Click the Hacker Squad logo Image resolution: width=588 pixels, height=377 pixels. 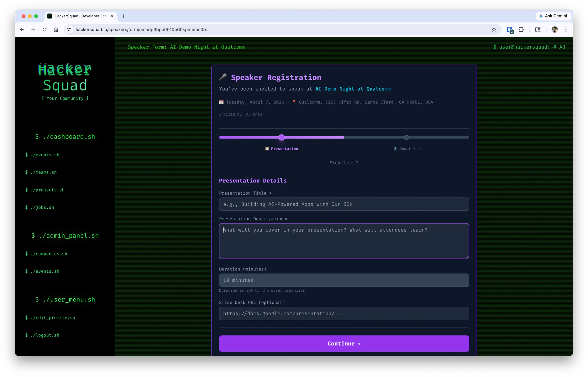pos(65,77)
